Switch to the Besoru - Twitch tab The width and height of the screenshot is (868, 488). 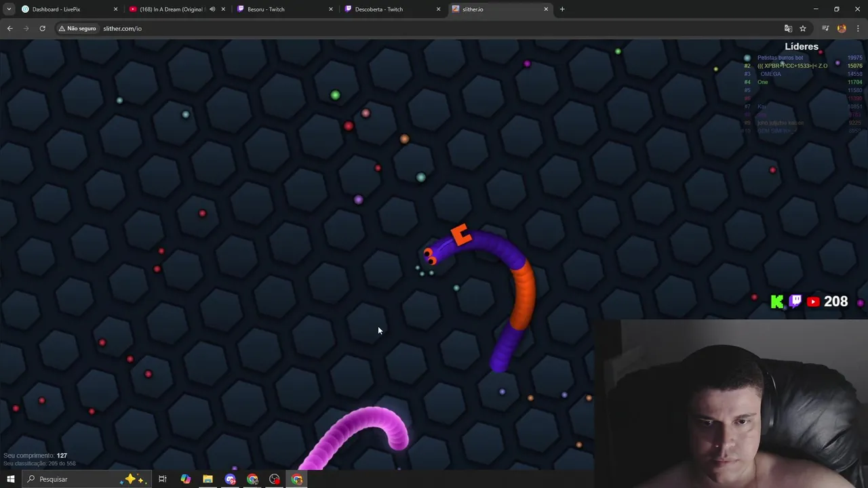tap(285, 9)
